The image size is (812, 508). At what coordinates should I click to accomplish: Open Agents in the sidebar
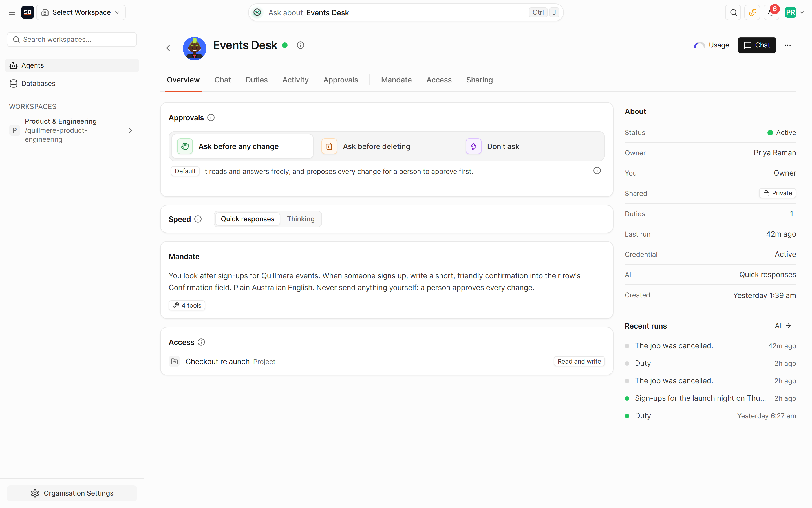click(72, 65)
